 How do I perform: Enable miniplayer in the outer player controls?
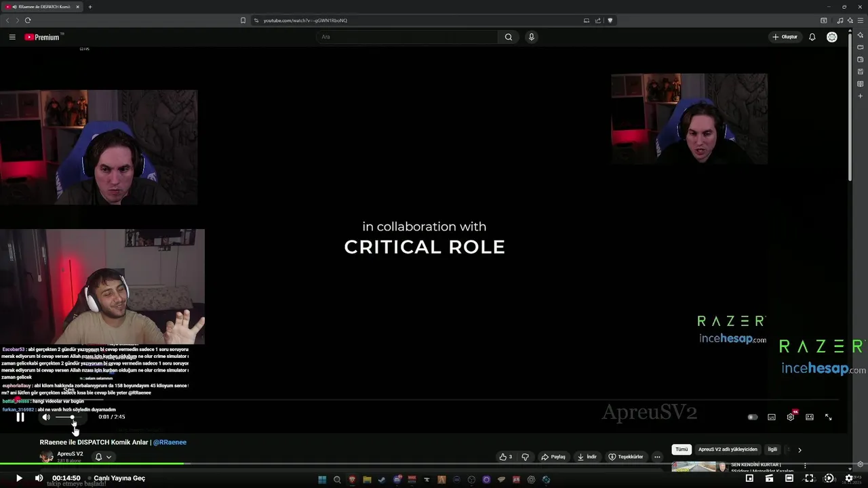pyautogui.click(x=749, y=479)
